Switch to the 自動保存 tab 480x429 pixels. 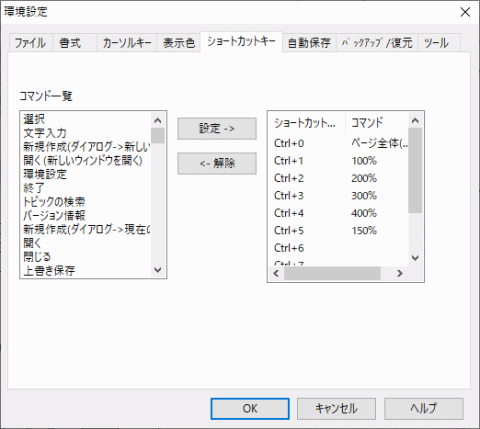pyautogui.click(x=309, y=43)
